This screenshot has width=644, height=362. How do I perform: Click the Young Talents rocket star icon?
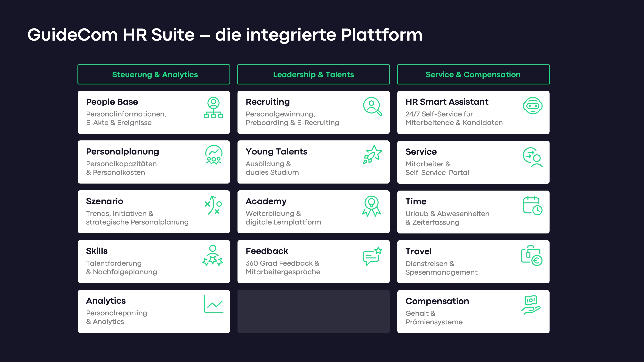[x=373, y=155]
